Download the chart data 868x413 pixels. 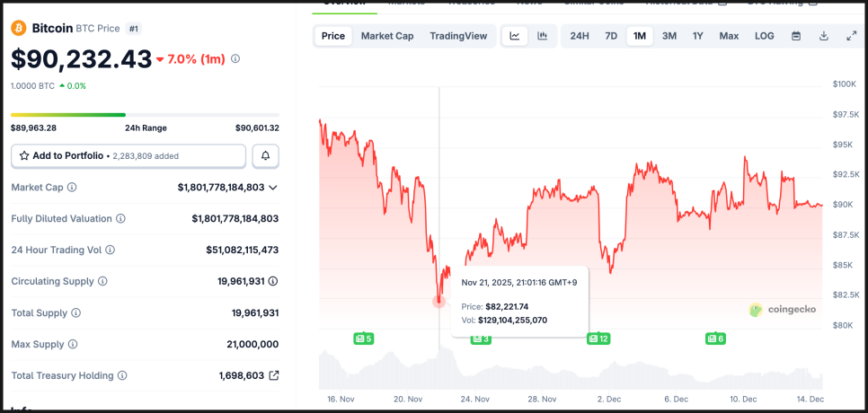click(824, 36)
